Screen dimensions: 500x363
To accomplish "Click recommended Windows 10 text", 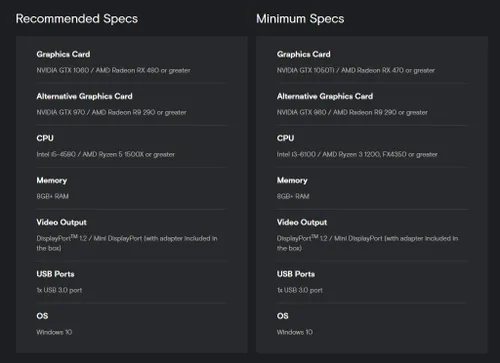I will 54,332.
